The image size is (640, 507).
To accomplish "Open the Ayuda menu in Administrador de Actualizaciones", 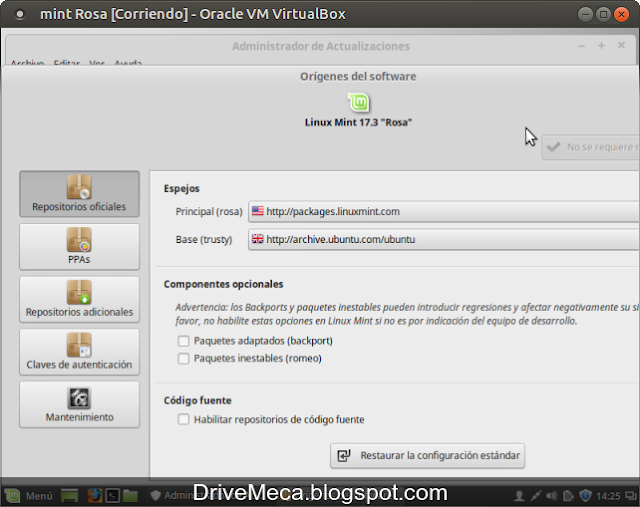I will point(128,62).
